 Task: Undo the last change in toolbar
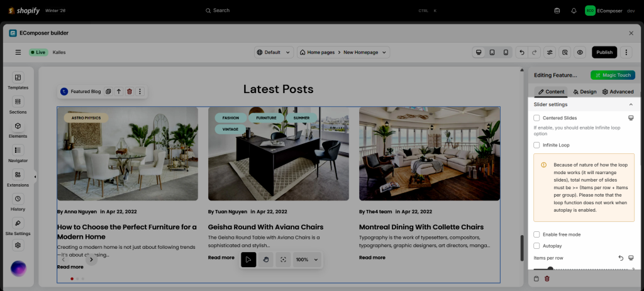coord(521,52)
